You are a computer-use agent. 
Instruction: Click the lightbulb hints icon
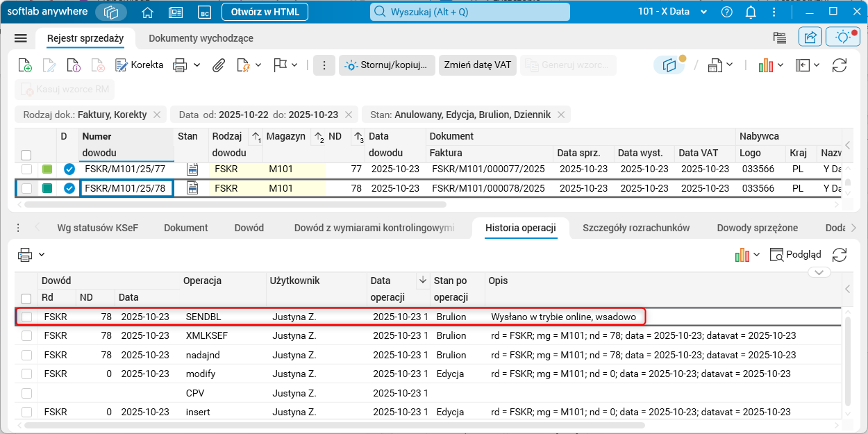(x=843, y=37)
